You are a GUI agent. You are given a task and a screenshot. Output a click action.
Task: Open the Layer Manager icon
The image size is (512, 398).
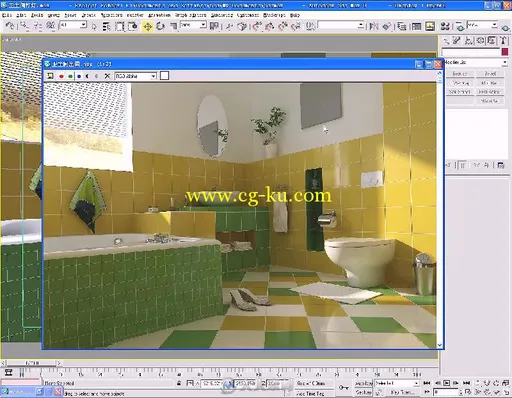pos(402,26)
